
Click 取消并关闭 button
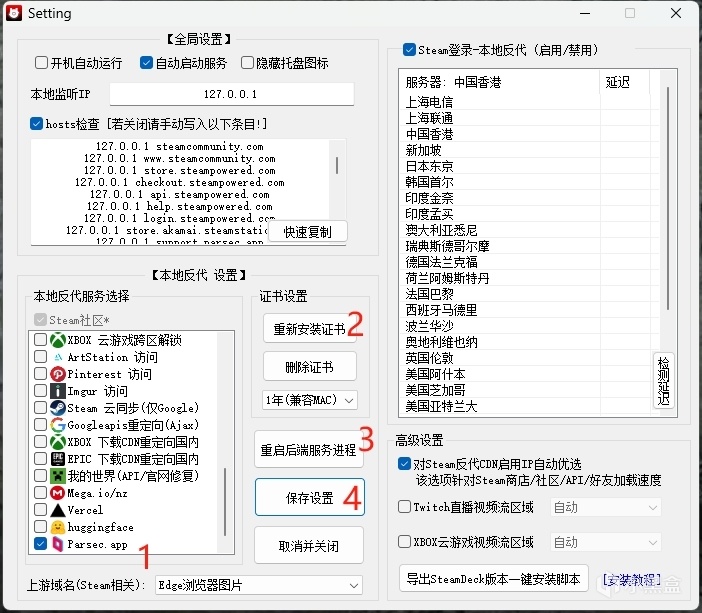pyautogui.click(x=309, y=545)
